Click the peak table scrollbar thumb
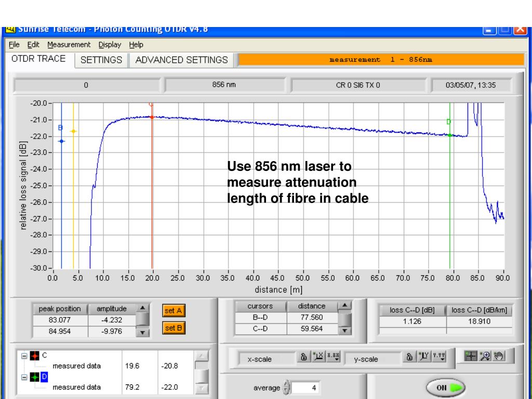Screen dimensions: 532x399 [x=142, y=320]
